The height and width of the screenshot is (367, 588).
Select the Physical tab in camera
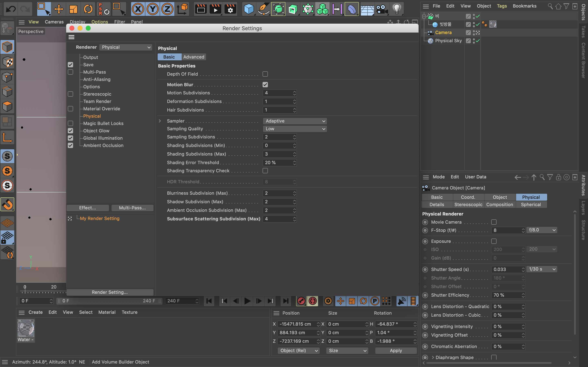point(531,197)
